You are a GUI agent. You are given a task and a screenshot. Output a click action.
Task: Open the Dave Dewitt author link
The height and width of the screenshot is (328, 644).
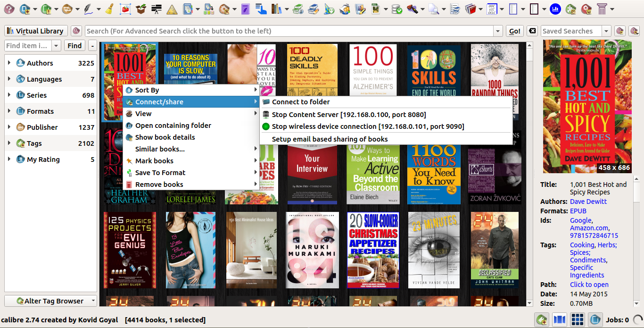click(588, 202)
